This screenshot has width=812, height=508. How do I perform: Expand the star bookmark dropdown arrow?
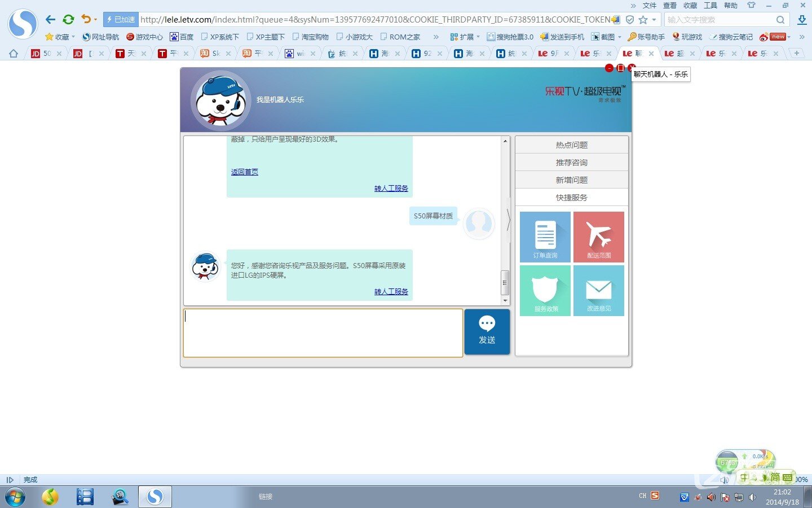tap(654, 19)
